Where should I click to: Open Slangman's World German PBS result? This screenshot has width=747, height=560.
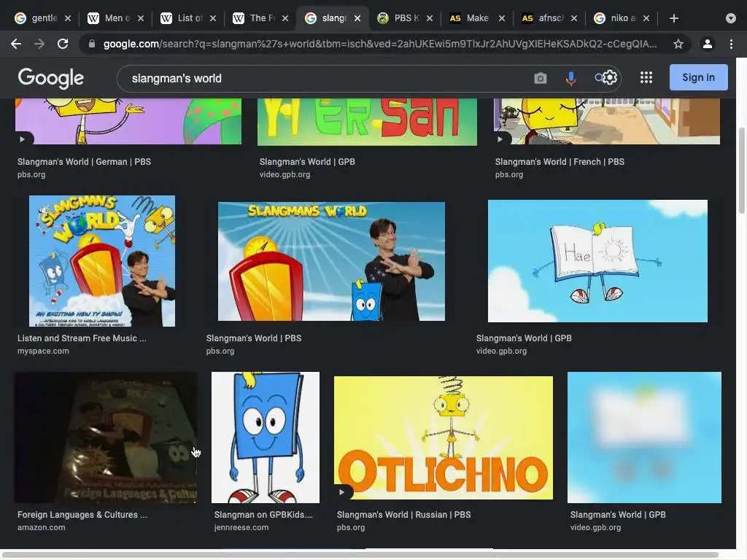tap(85, 162)
